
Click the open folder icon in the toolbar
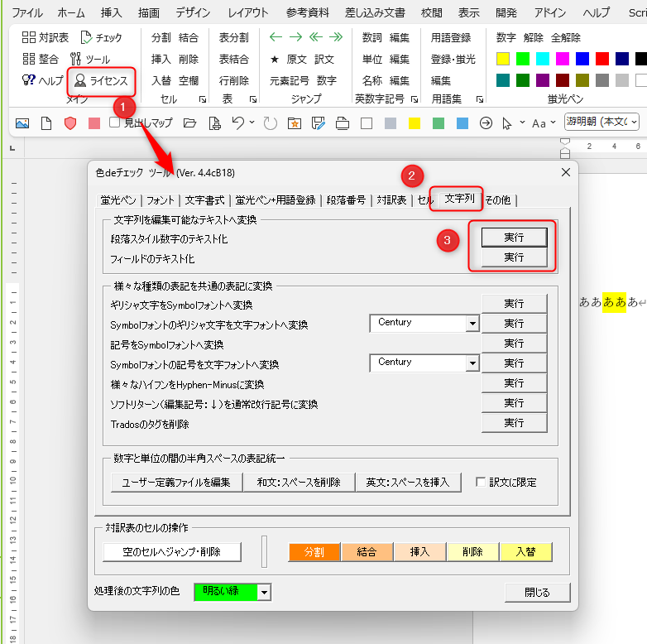(190, 123)
